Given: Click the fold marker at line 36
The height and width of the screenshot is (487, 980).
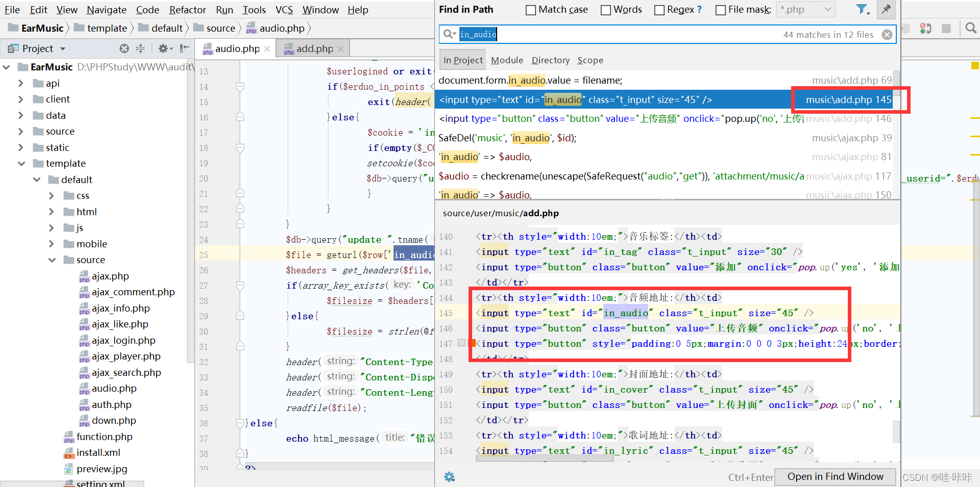Looking at the screenshot, I should click(x=240, y=423).
